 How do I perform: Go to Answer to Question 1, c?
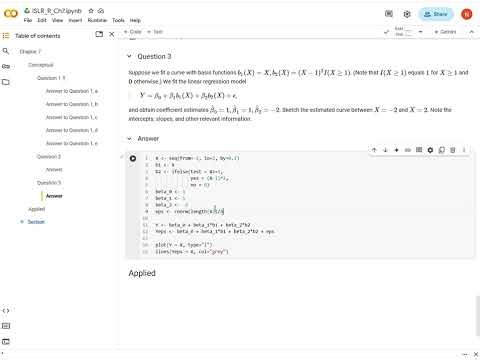pyautogui.click(x=72, y=117)
